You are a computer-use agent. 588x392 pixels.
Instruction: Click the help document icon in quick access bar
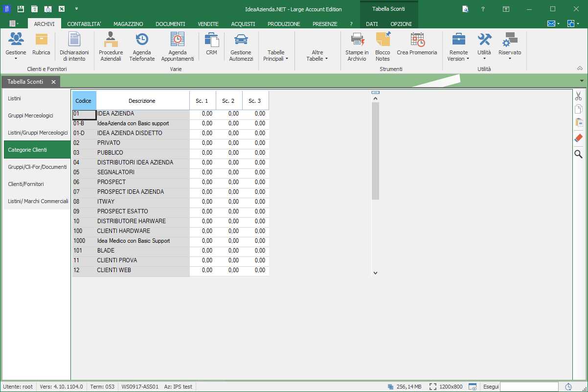point(34,9)
